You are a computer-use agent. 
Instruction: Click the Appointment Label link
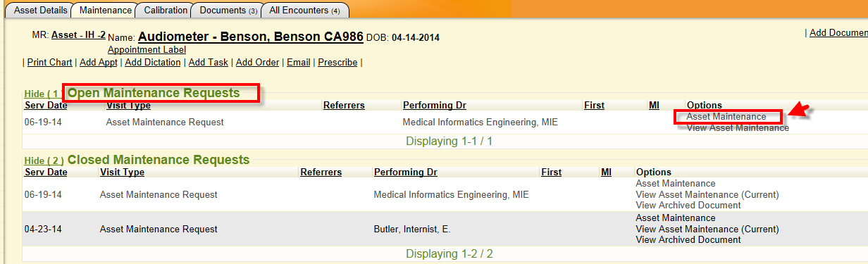coord(147,50)
